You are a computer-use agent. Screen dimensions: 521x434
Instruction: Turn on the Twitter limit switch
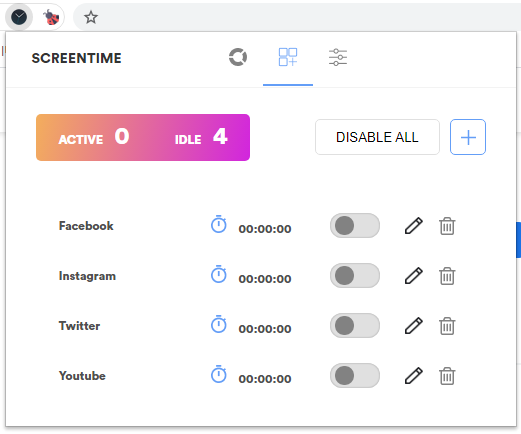point(355,326)
